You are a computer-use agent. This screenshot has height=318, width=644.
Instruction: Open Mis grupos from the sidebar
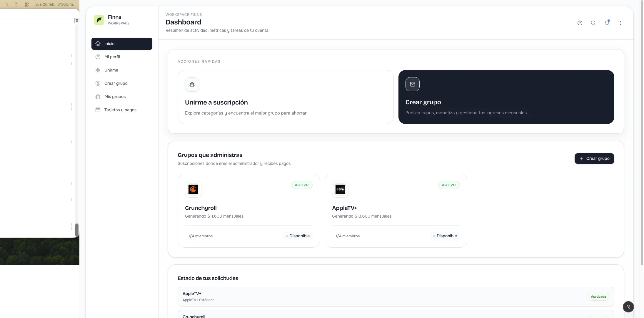pyautogui.click(x=115, y=96)
